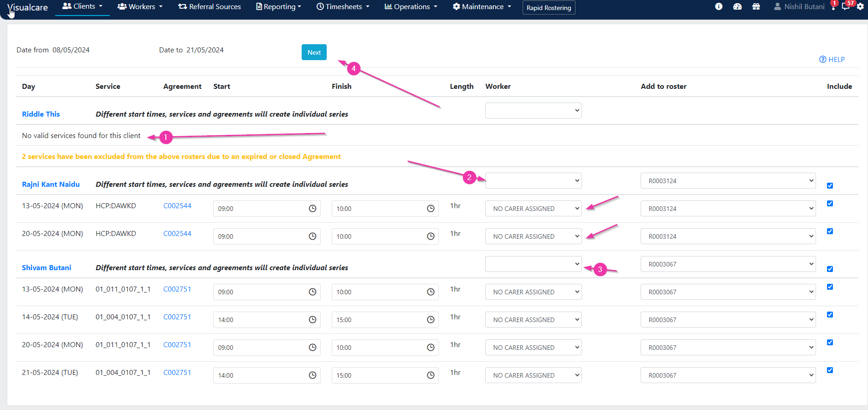Open carer dropdown for Shivam 14-05-2024 row
Viewport: 868px width, 410px height.
pos(533,320)
